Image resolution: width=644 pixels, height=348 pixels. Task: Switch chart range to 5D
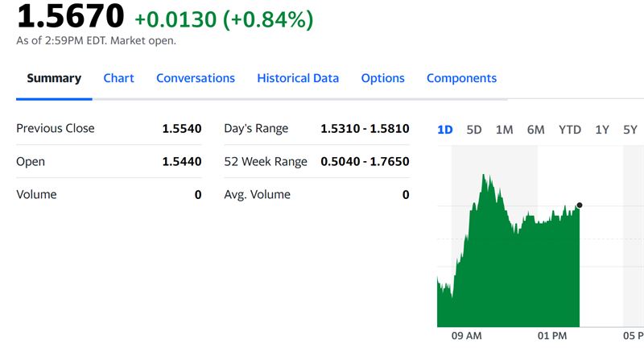(474, 130)
